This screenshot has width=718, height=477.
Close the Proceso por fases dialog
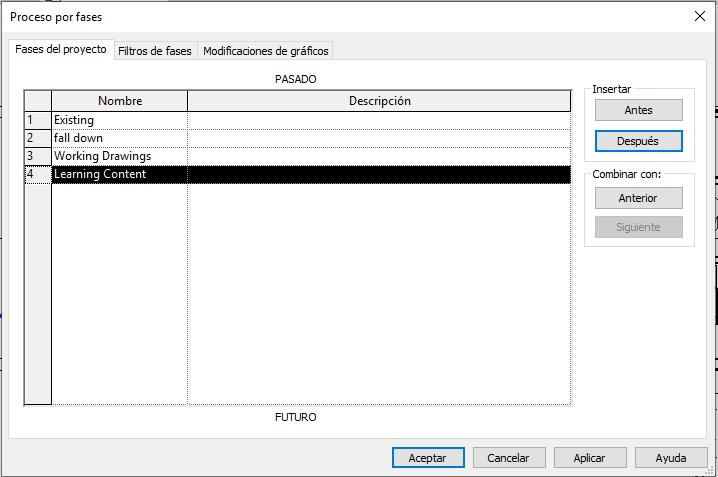(699, 16)
